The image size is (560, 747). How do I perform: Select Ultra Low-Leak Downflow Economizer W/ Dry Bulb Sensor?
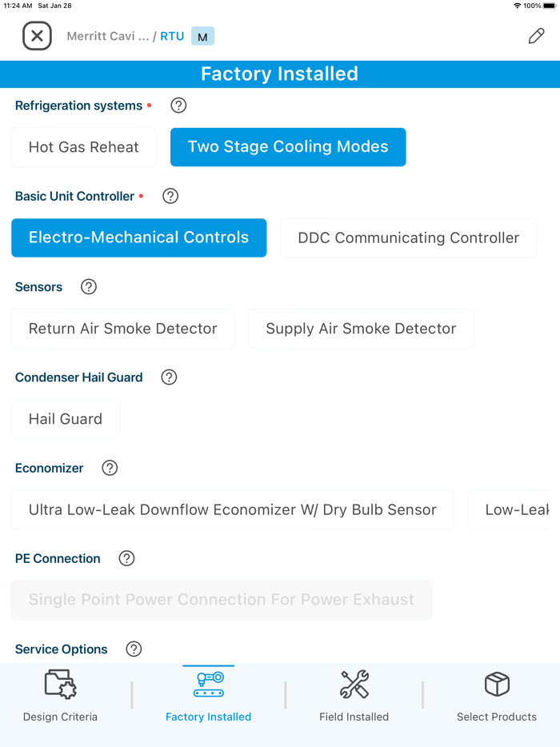click(232, 509)
